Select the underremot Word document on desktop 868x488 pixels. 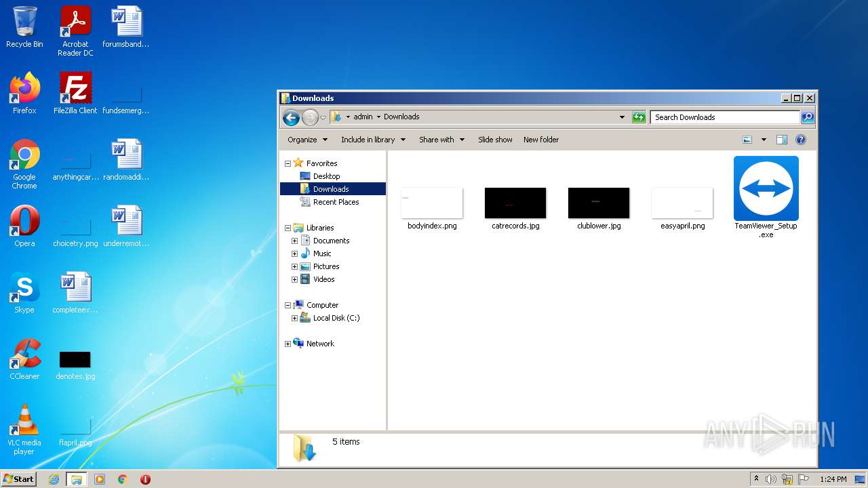pyautogui.click(x=126, y=226)
